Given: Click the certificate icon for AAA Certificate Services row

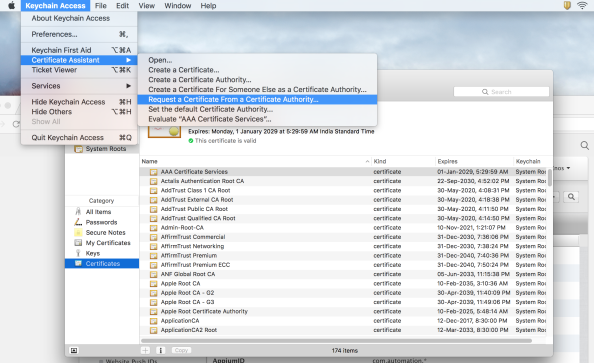Looking at the screenshot, I should 153,172.
